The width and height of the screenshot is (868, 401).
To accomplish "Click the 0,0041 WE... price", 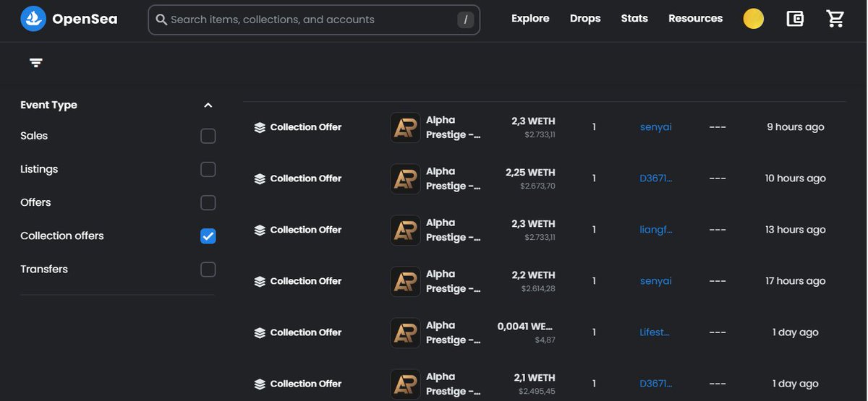I will [x=527, y=327].
